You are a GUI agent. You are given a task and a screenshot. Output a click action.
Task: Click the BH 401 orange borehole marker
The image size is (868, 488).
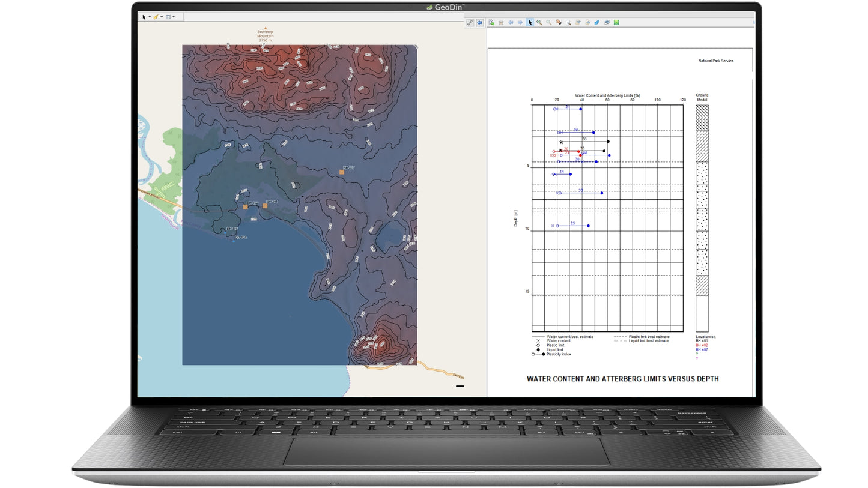[265, 206]
